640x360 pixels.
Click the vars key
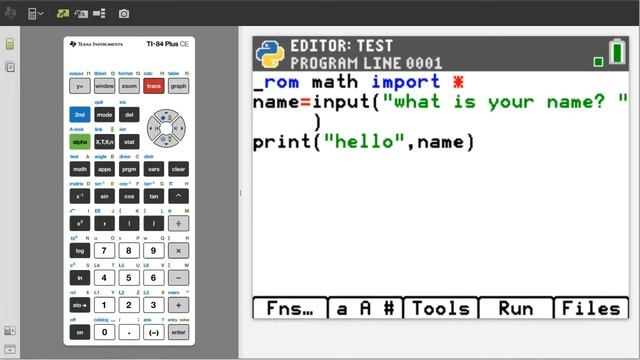click(x=154, y=169)
